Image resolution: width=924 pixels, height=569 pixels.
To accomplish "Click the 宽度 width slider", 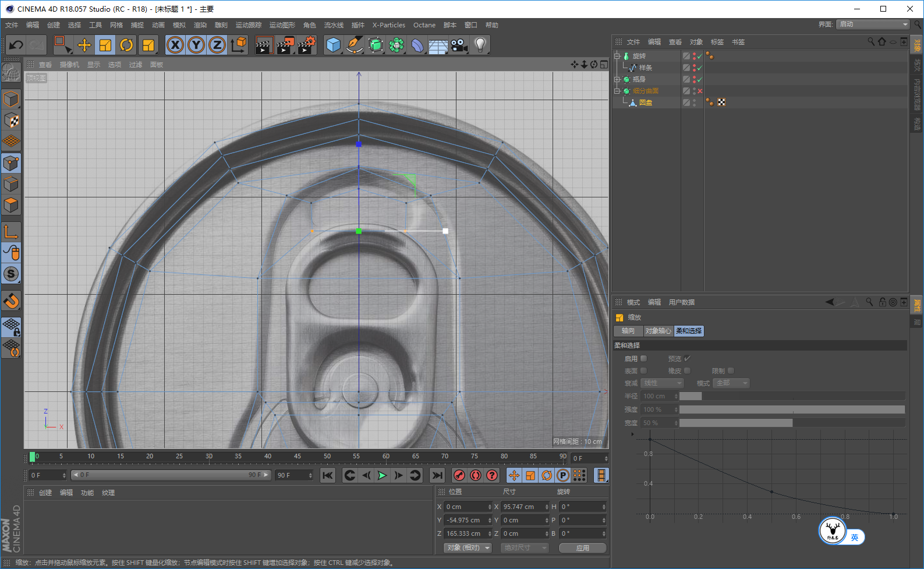I will point(792,423).
